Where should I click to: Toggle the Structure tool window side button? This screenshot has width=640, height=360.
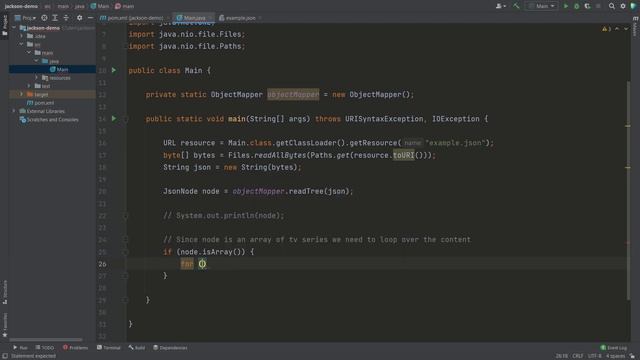tap(4, 292)
